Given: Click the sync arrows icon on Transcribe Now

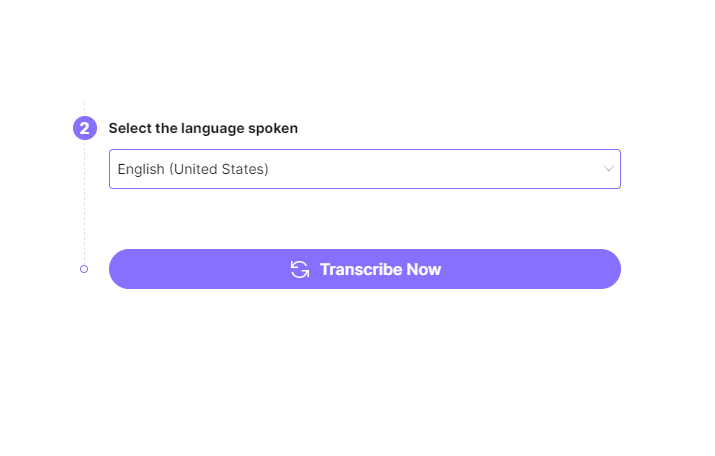Looking at the screenshot, I should tap(299, 269).
